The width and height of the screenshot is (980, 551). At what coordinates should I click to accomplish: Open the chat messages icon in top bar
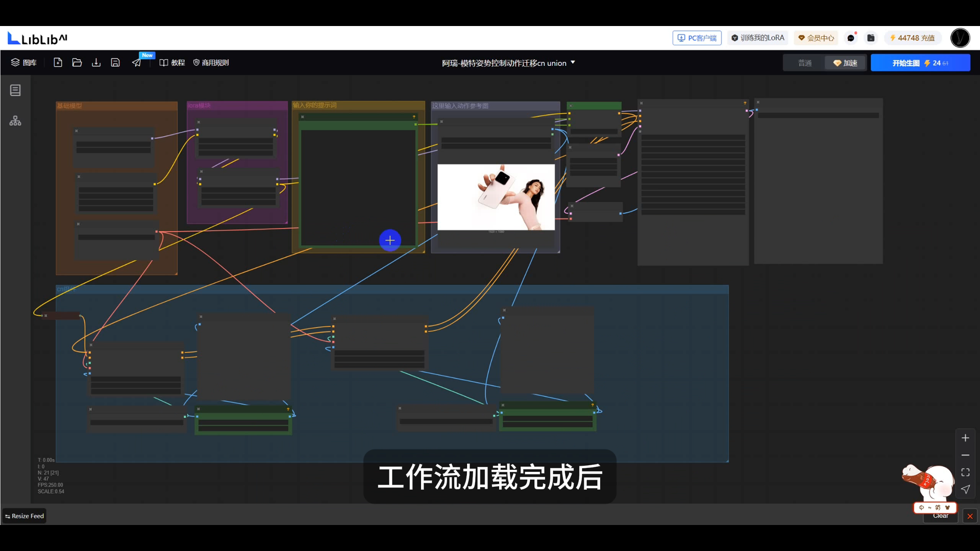coord(851,38)
